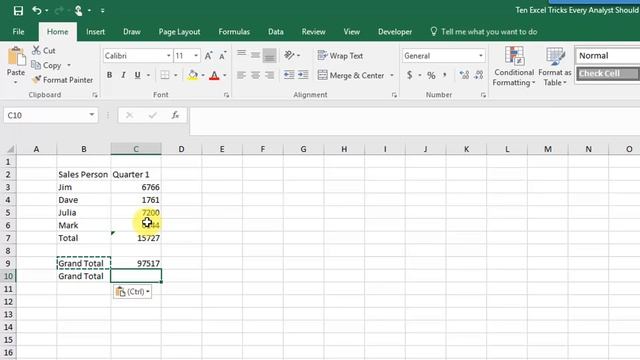Select Bottom Align icon
The image size is (640, 360).
coord(269,56)
